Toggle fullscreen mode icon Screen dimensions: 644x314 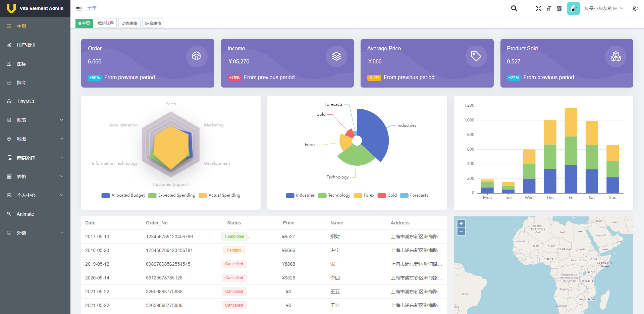[x=539, y=8]
